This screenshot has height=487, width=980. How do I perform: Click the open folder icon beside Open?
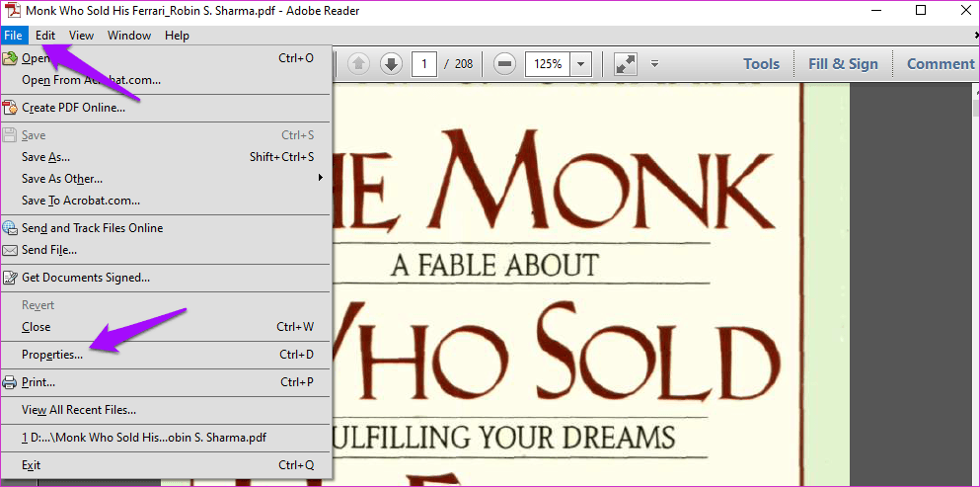coord(10,58)
